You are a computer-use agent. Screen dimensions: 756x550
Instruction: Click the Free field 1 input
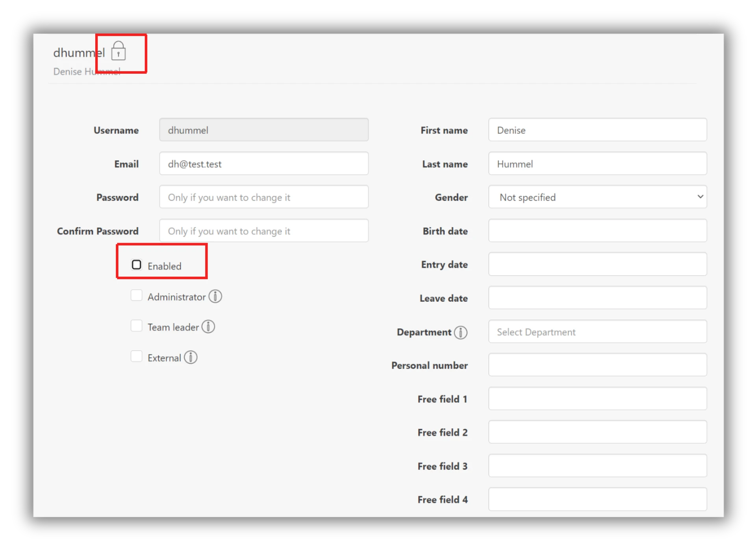(597, 399)
